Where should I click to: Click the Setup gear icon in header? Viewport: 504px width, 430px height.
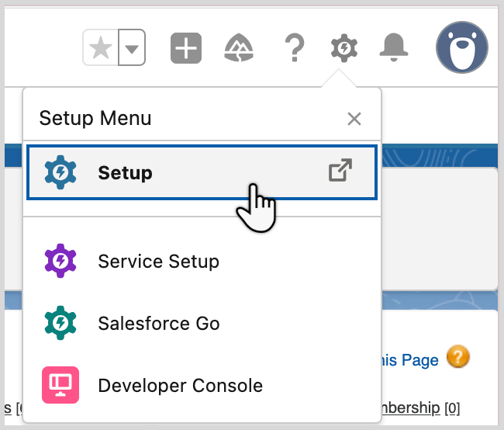[x=344, y=48]
